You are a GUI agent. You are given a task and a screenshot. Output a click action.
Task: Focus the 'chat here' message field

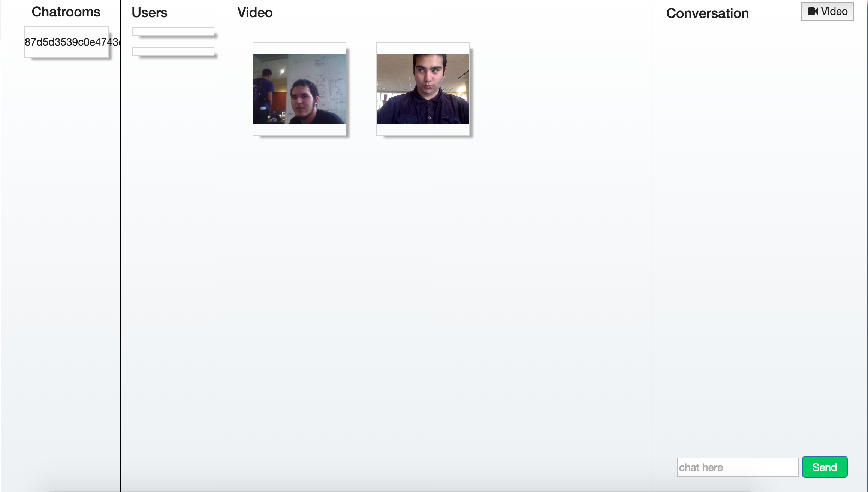click(x=738, y=467)
